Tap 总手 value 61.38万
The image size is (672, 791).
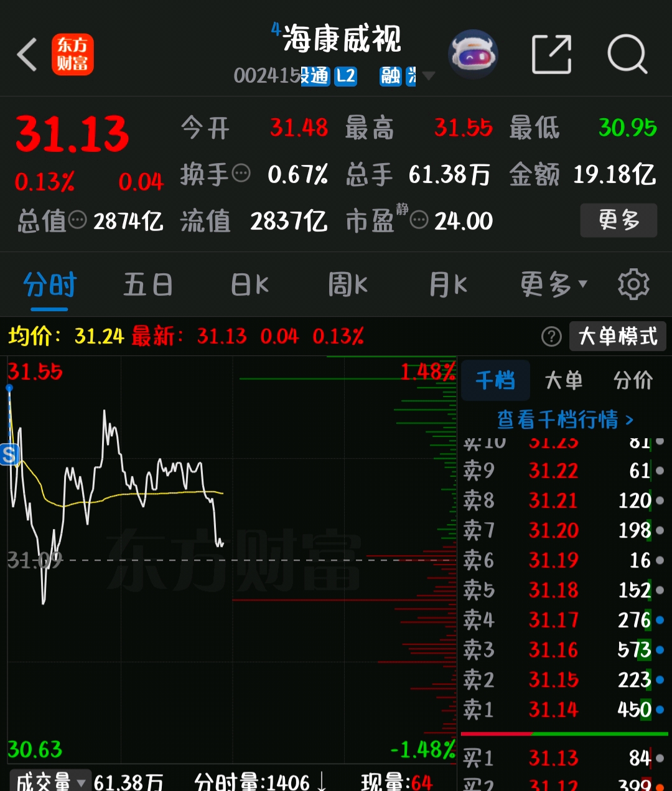tap(449, 174)
